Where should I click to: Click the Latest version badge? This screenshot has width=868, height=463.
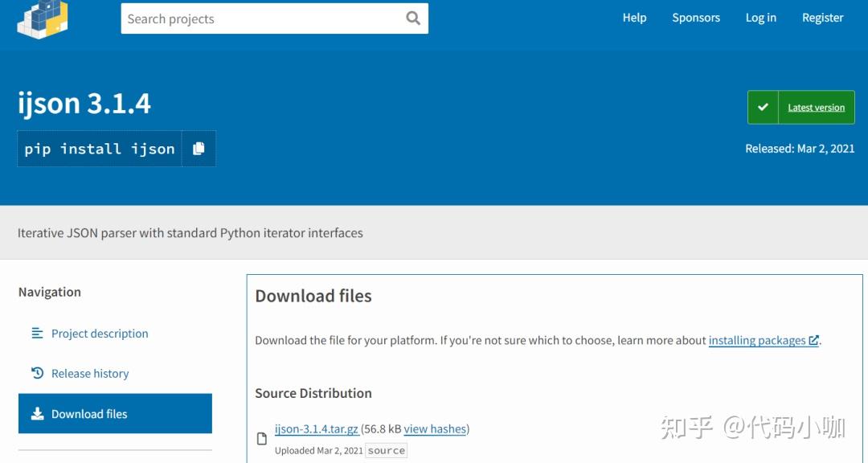(817, 107)
